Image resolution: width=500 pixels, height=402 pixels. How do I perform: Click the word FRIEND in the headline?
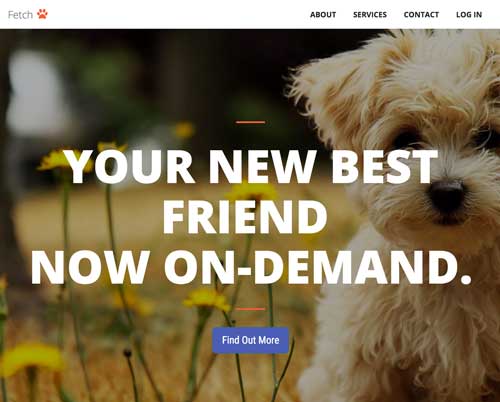tap(245, 217)
